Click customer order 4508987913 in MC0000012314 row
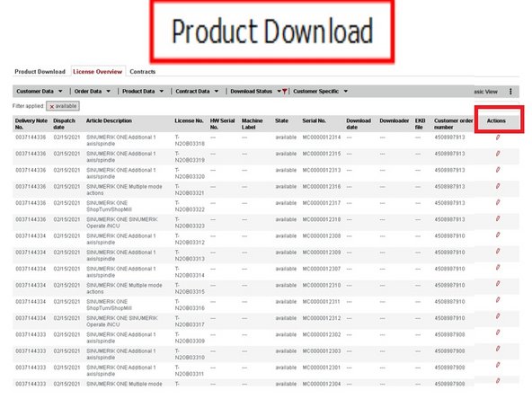 pyautogui.click(x=449, y=137)
